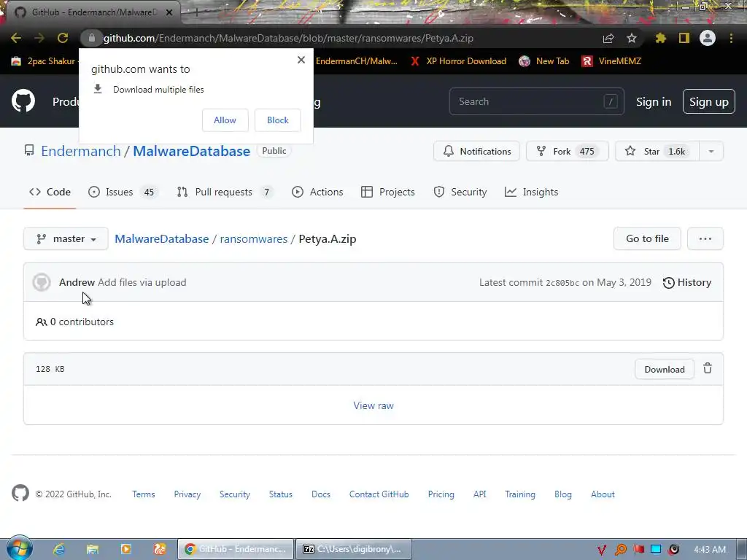Viewport: 747px width, 560px height.
Task: Expand the star lists dropdown arrow
Action: [711, 152]
